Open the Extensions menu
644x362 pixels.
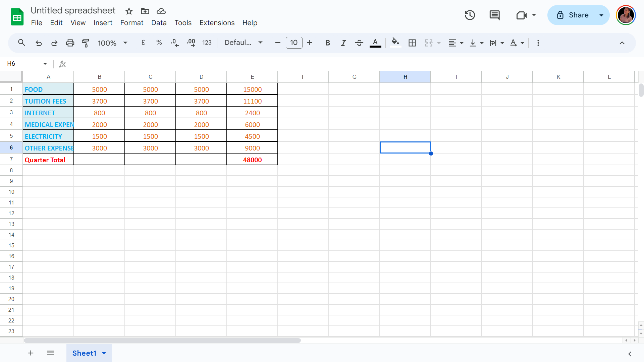[217, 23]
